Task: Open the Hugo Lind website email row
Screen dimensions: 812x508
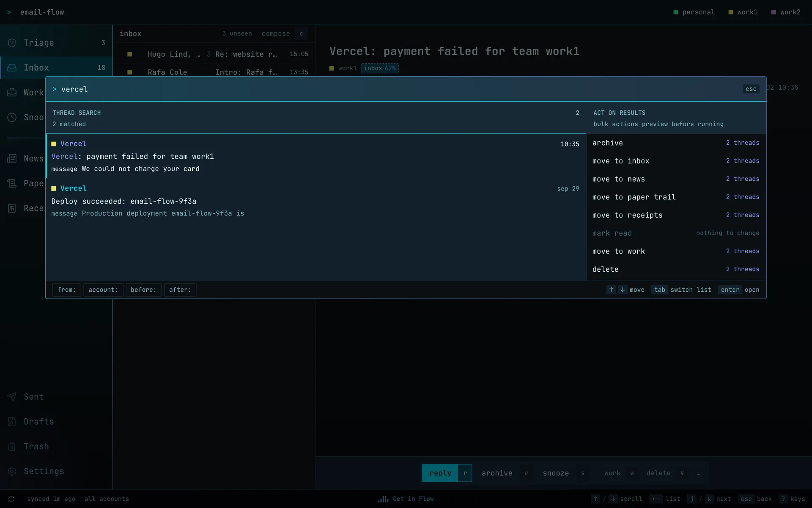Action: (214, 54)
